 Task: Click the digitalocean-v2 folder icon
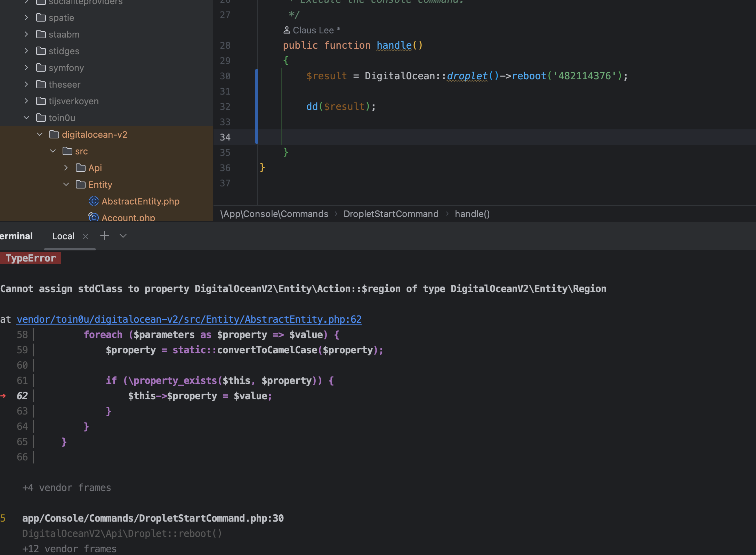[54, 134]
